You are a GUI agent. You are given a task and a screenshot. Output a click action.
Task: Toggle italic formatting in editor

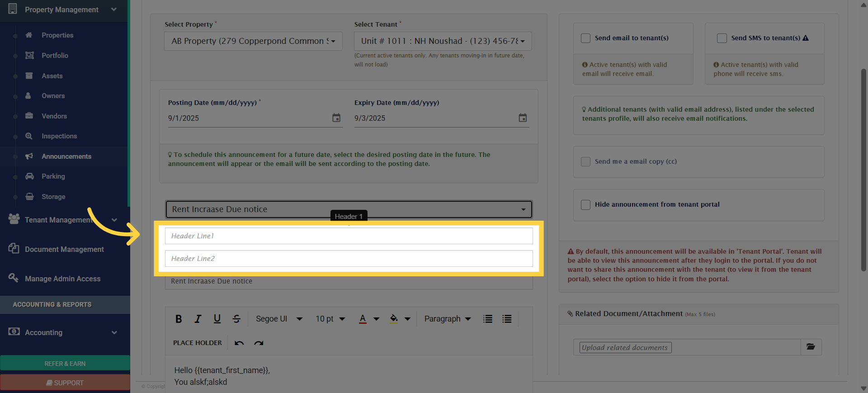click(198, 319)
